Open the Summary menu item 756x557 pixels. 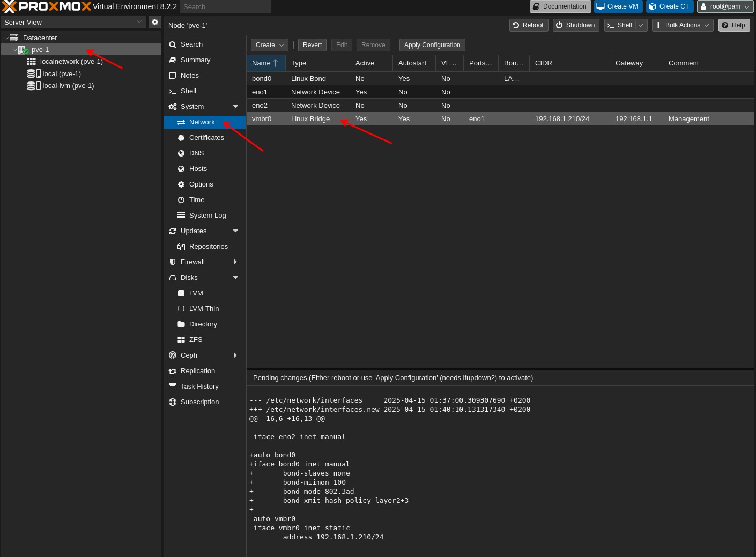(x=195, y=60)
